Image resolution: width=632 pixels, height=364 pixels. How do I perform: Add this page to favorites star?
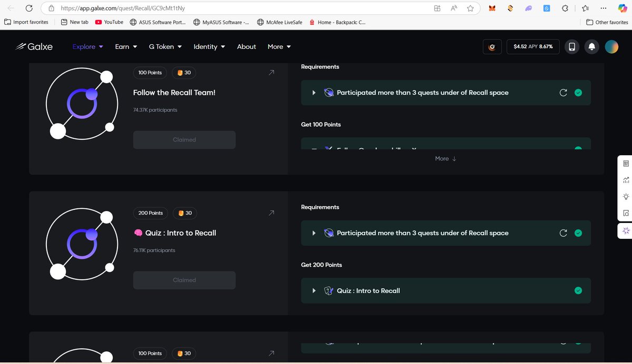point(470,8)
